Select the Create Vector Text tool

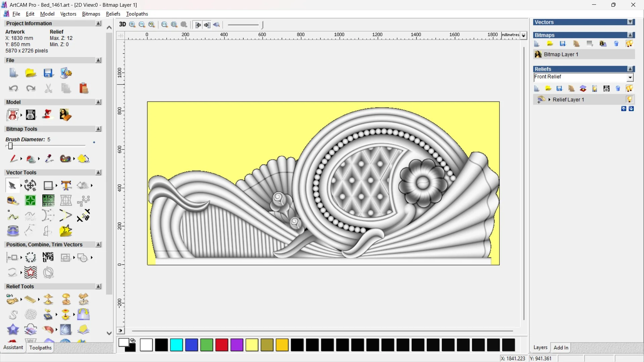(66, 185)
